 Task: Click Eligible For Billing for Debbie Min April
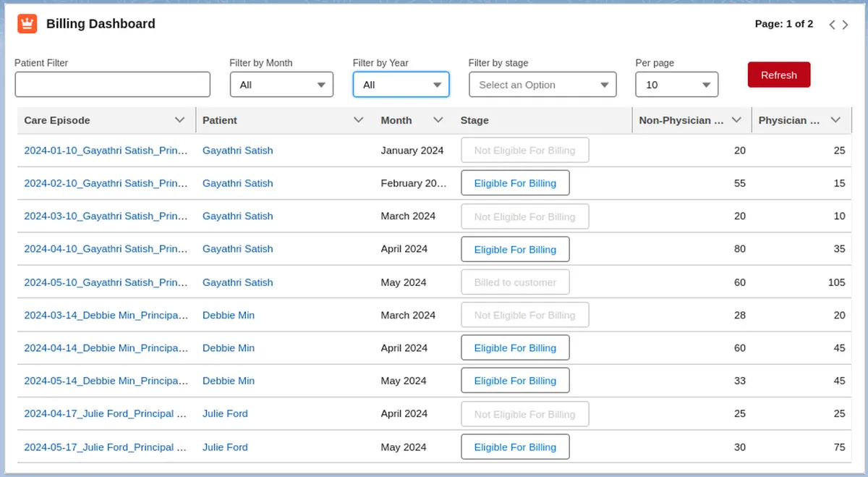tap(515, 348)
